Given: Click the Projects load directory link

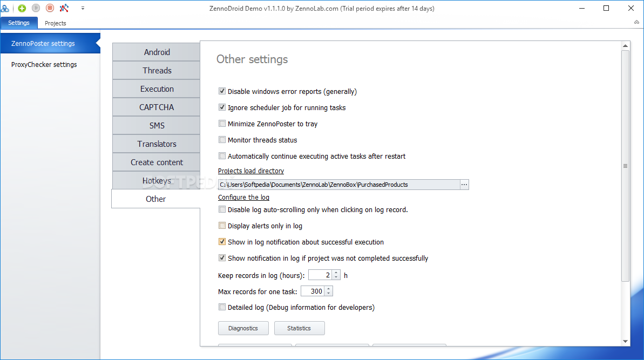Looking at the screenshot, I should pos(251,171).
